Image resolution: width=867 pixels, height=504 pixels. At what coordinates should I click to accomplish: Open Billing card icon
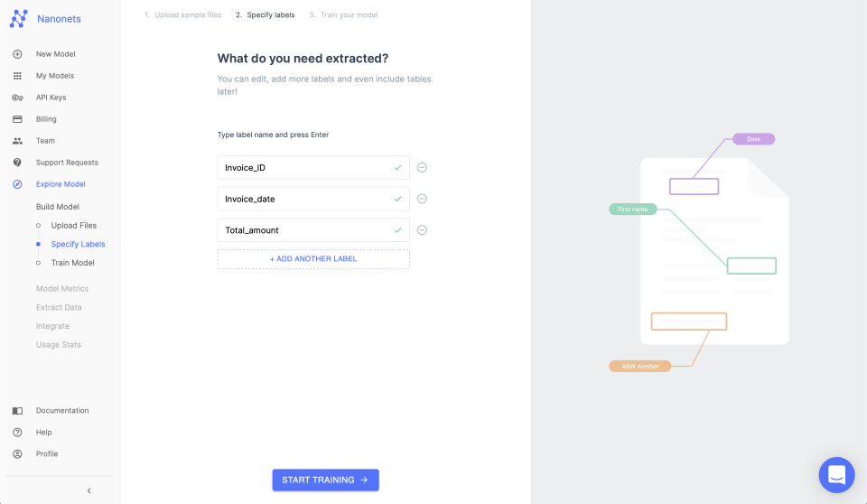pyautogui.click(x=17, y=119)
